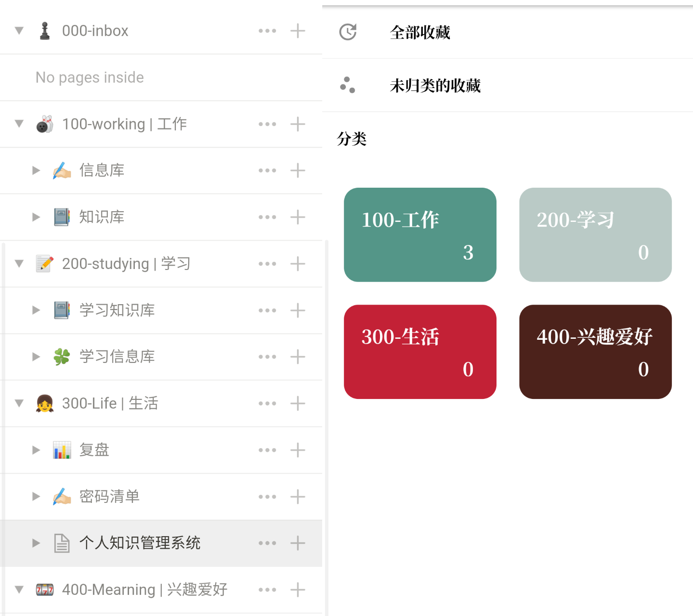Expand the 知识库 page
The width and height of the screenshot is (693, 616).
[x=36, y=217]
